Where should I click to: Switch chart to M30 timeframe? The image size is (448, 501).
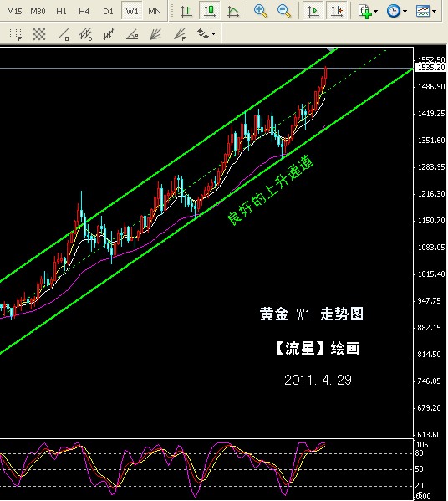pyautogui.click(x=38, y=12)
